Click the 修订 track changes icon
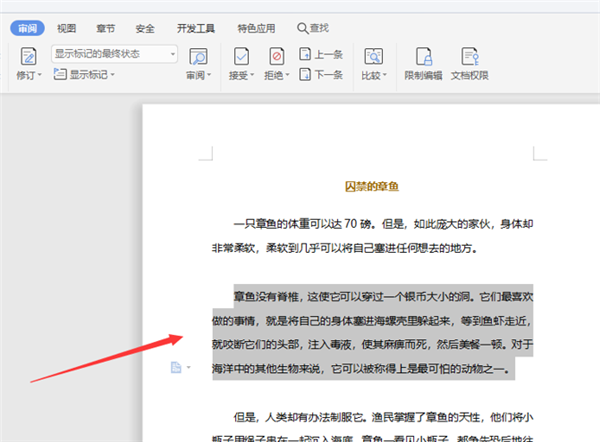The height and width of the screenshot is (442, 600). [x=28, y=56]
